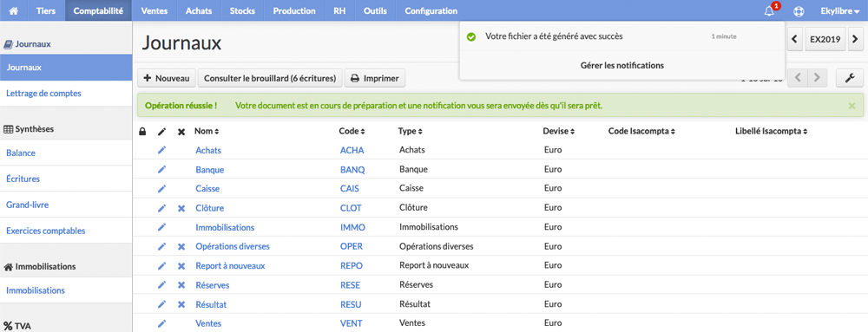Open the Tiers menu

46,10
